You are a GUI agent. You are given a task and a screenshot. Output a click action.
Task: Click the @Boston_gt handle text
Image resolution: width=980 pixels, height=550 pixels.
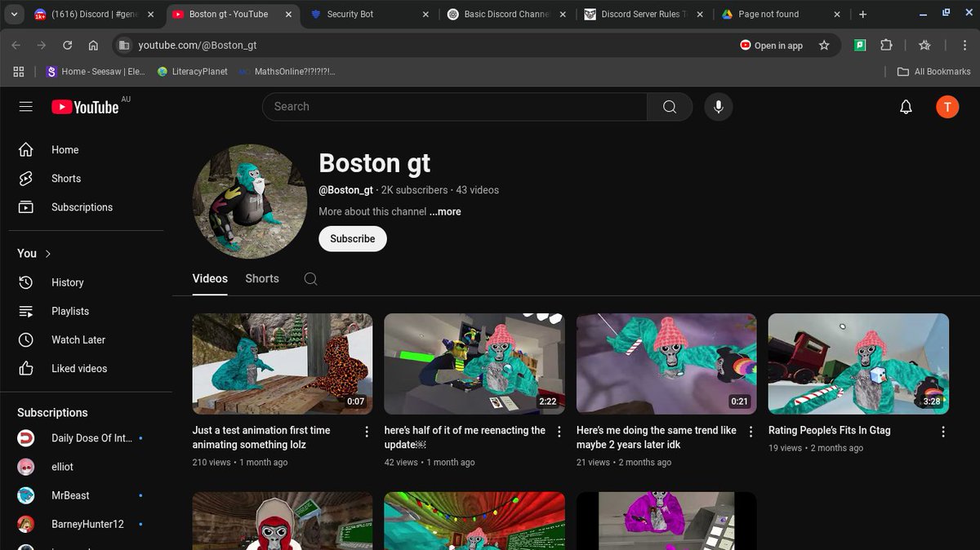pyautogui.click(x=345, y=190)
